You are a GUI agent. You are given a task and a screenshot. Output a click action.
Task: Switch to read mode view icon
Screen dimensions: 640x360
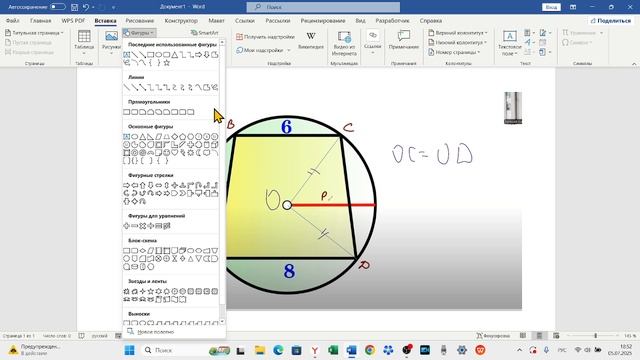coord(523,336)
